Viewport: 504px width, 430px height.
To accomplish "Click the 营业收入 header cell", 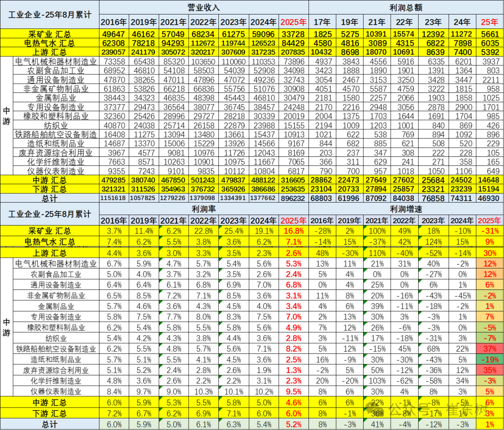I will point(203,7).
